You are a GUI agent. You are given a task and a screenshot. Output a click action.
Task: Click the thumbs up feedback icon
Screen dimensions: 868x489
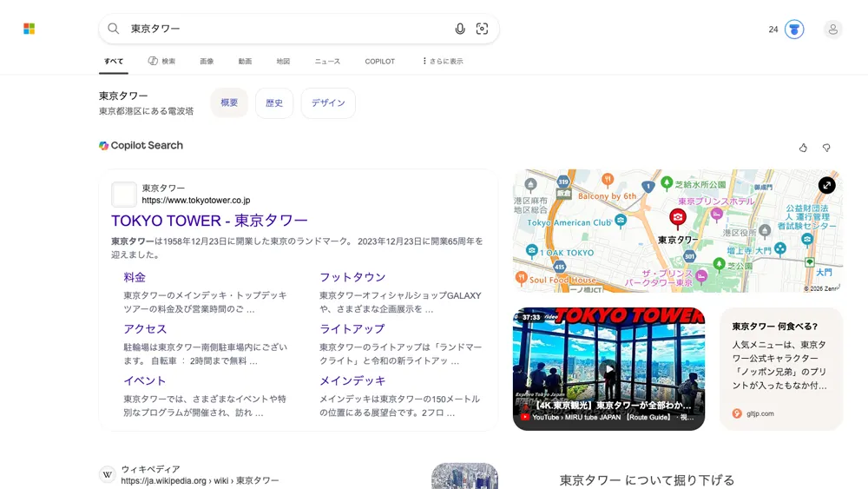(x=803, y=148)
